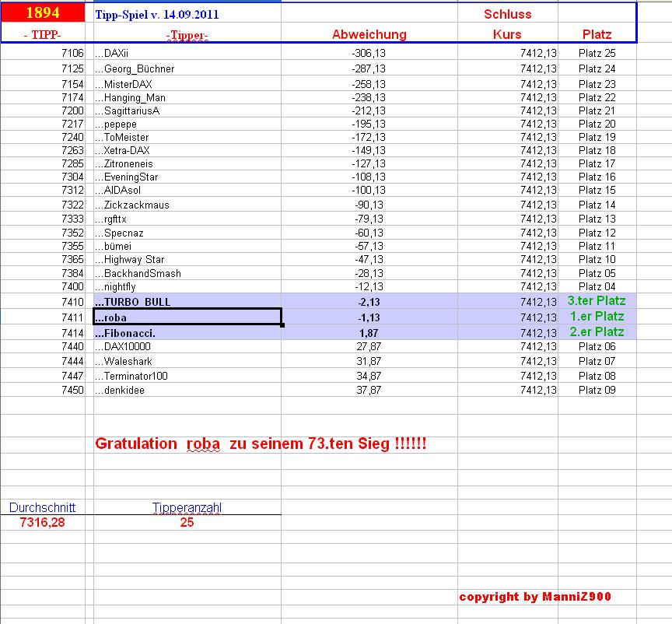Select 'Platz 20' cell
Viewport: 672px width, 624px height.
(x=597, y=124)
